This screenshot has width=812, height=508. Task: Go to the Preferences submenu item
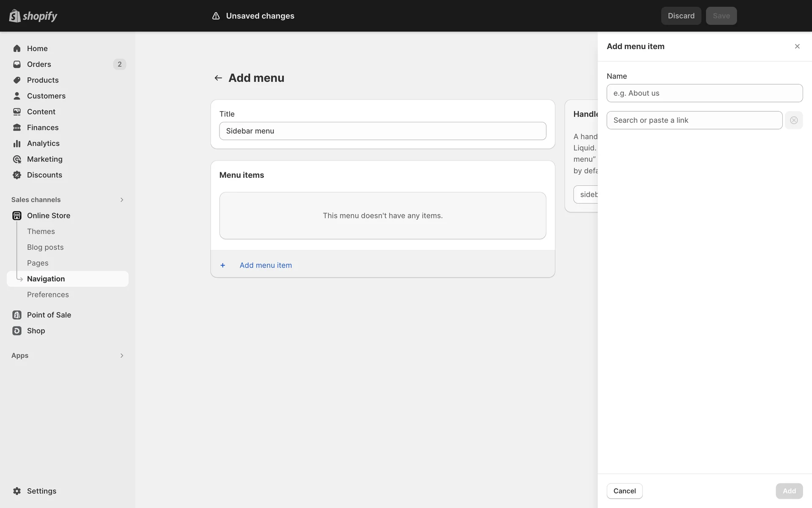[48, 295]
